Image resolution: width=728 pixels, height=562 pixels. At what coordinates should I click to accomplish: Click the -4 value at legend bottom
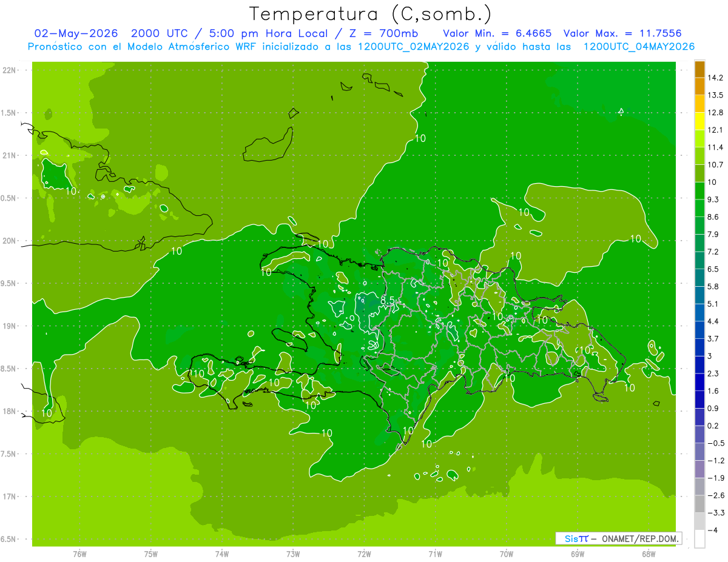click(713, 530)
